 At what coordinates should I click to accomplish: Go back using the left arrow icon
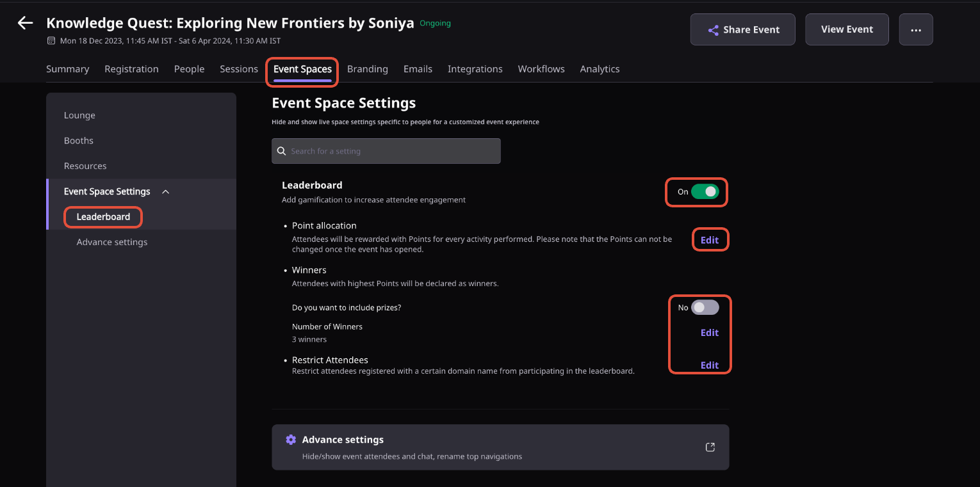pyautogui.click(x=25, y=24)
